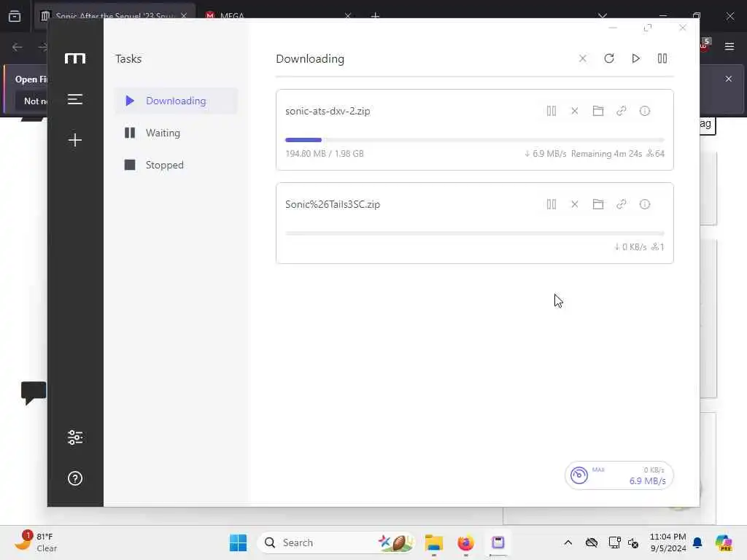This screenshot has height=560, width=747.
Task: Select the Downloading tasks tab
Action: click(176, 101)
